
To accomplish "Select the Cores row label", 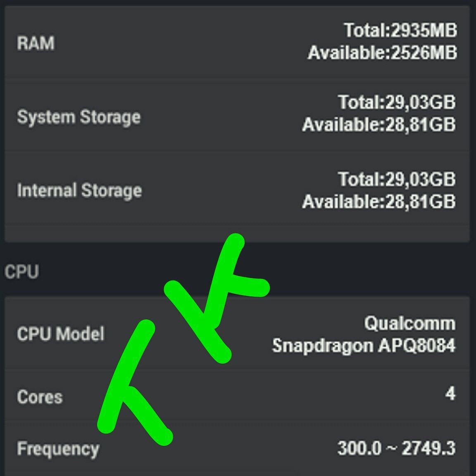I will pos(40,397).
